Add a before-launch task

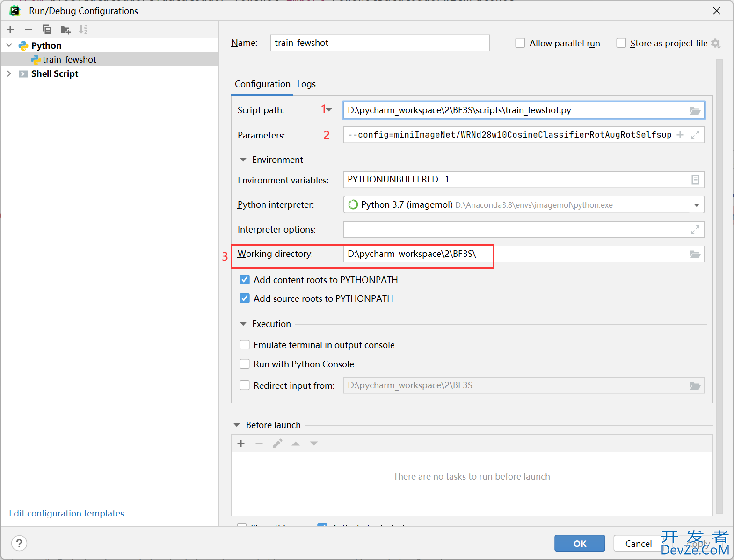241,444
